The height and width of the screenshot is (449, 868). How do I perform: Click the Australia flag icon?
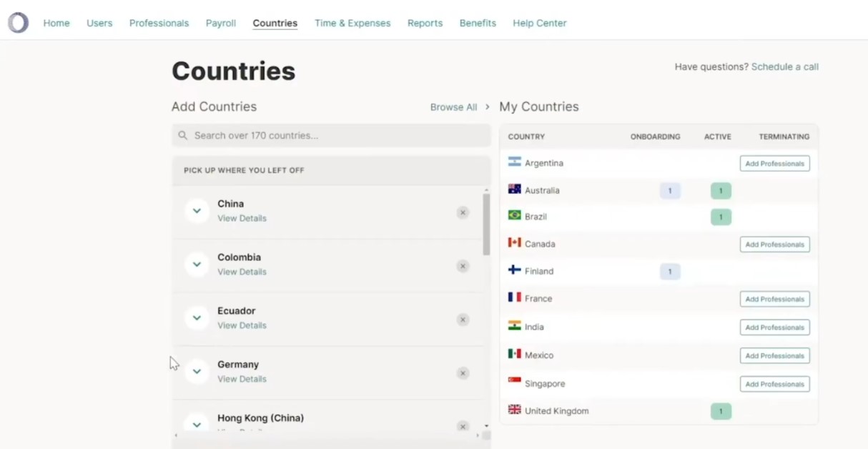pos(514,189)
